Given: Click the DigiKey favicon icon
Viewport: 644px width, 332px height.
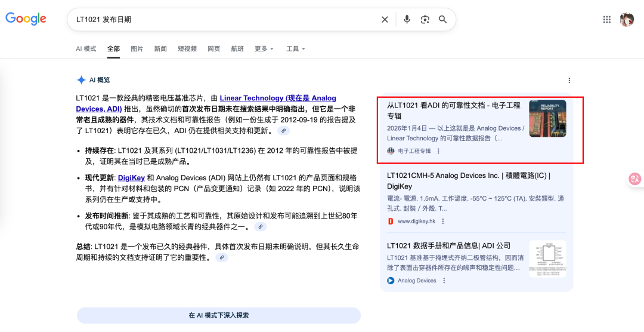Looking at the screenshot, I should click(391, 222).
